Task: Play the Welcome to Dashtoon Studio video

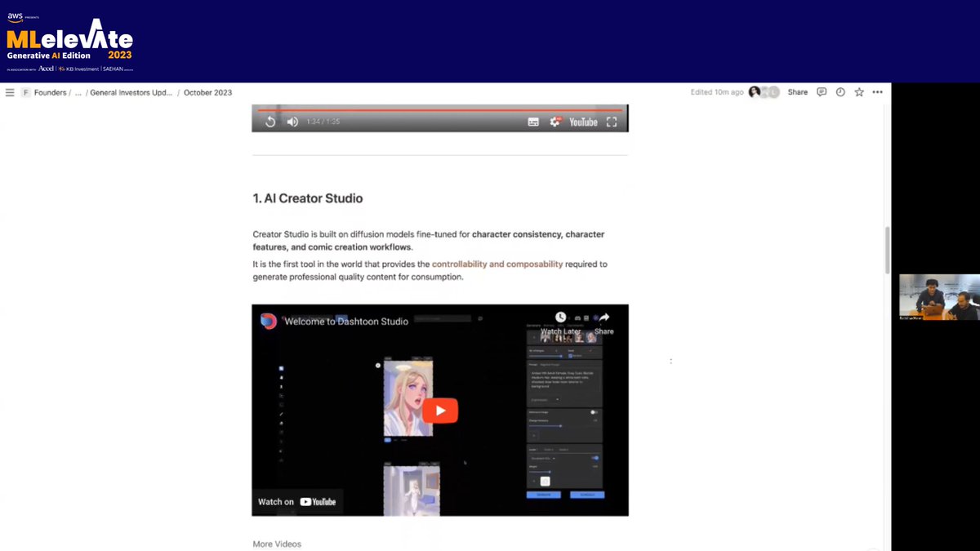Action: point(440,411)
